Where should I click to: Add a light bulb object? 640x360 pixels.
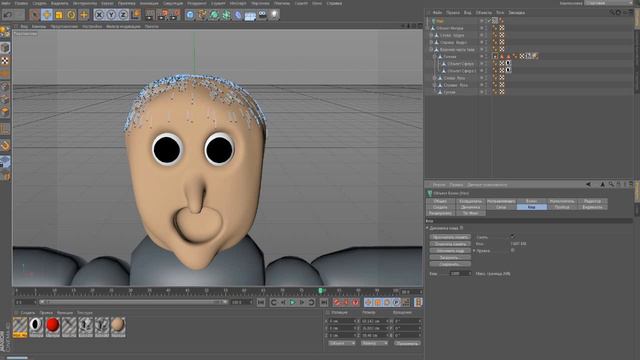pos(274,15)
